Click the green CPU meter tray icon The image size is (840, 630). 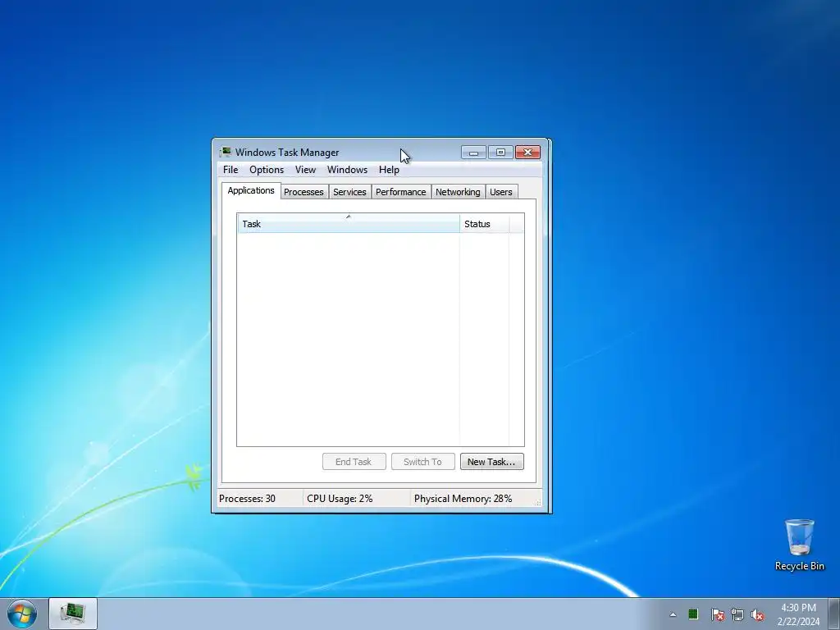tap(693, 614)
